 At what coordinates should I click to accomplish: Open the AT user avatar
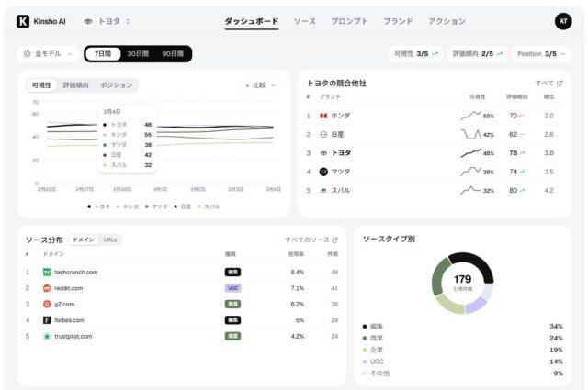[x=563, y=21]
